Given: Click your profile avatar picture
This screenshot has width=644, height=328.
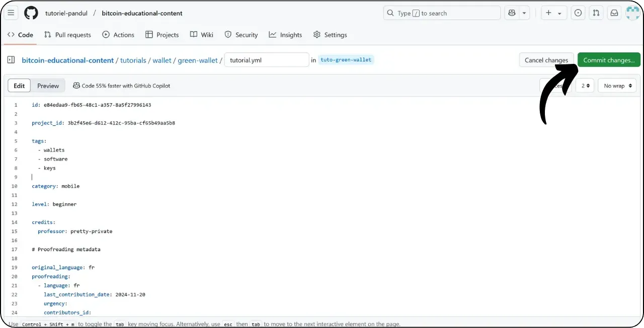Looking at the screenshot, I should tap(632, 13).
